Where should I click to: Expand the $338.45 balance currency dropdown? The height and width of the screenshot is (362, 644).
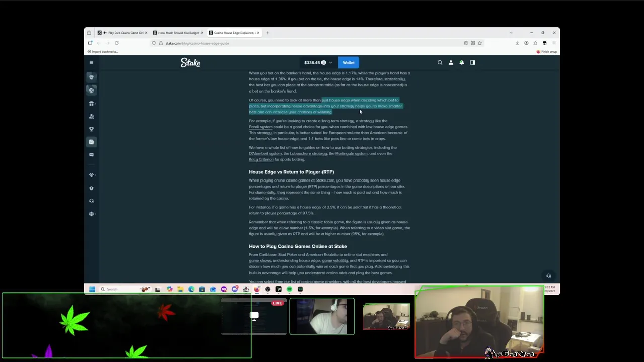[318, 63]
